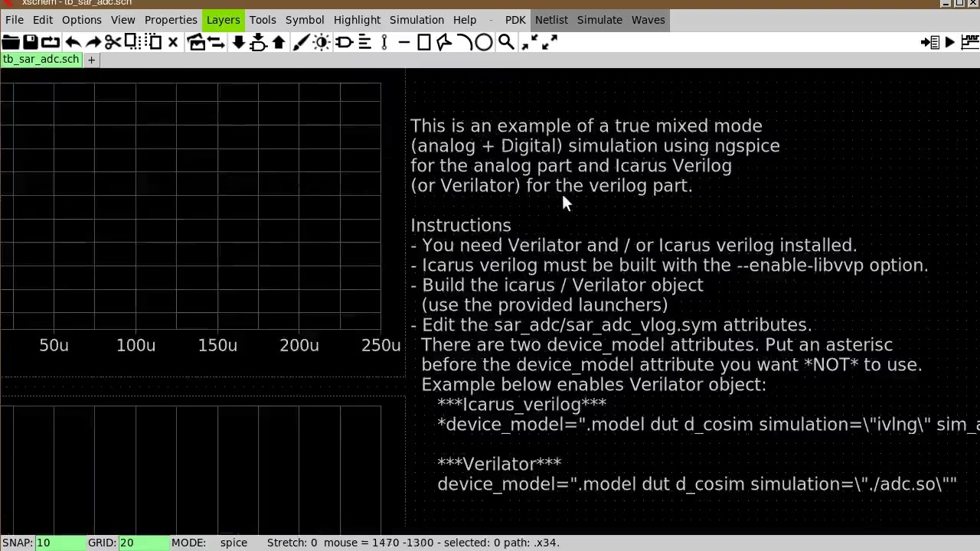Image resolution: width=980 pixels, height=551 pixels.
Task: Select the Insert Polygon tool
Action: coord(444,42)
